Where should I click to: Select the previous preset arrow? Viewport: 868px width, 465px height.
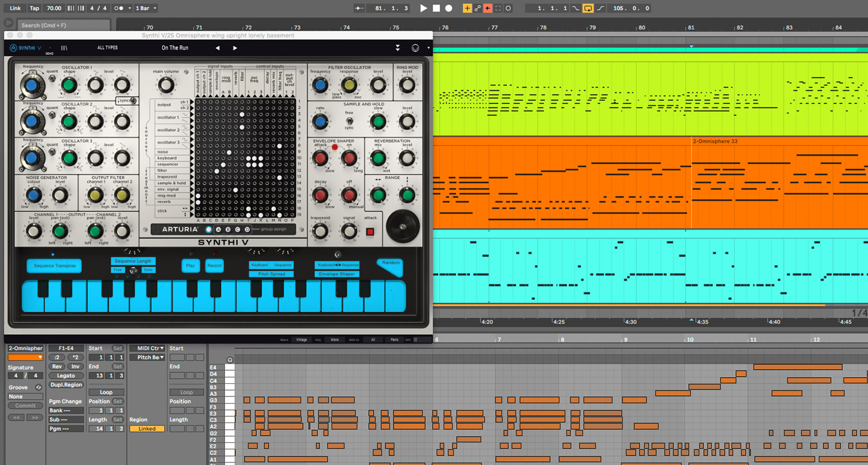point(218,48)
